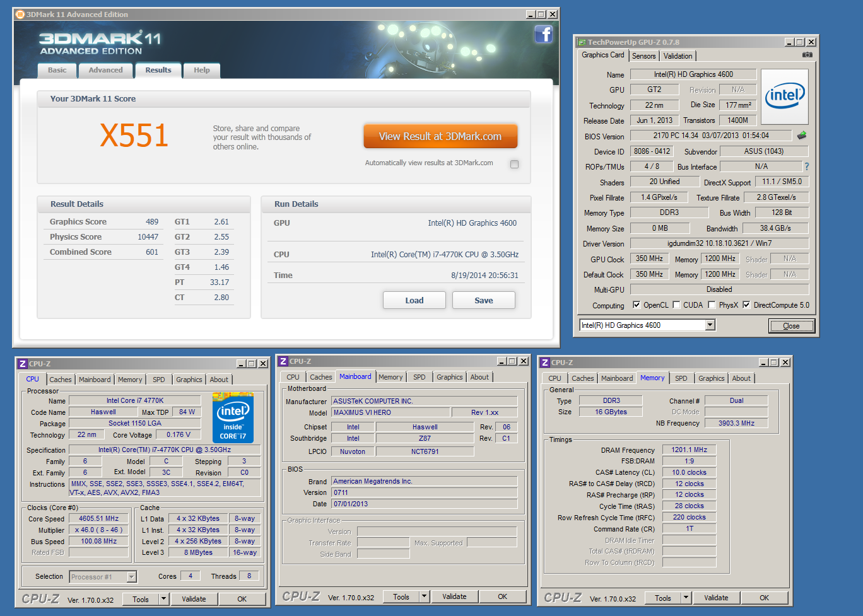Click the Bus Interface question mark icon
This screenshot has width=863, height=616.
(806, 166)
